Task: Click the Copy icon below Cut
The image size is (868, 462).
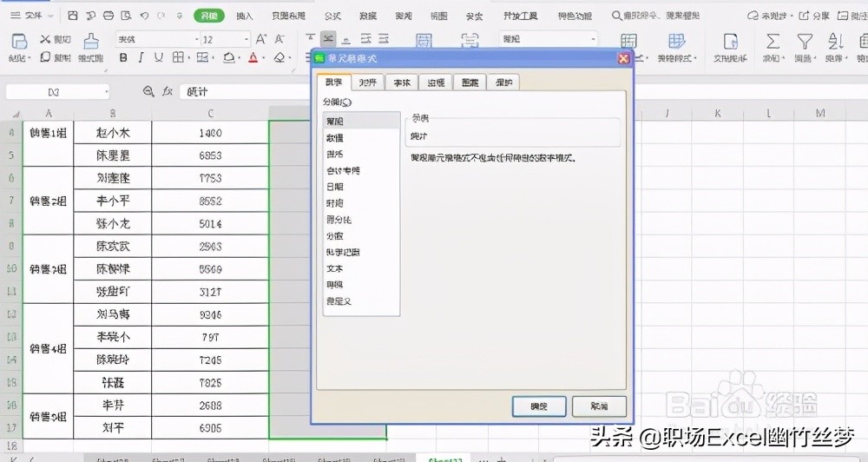Action: point(45,56)
